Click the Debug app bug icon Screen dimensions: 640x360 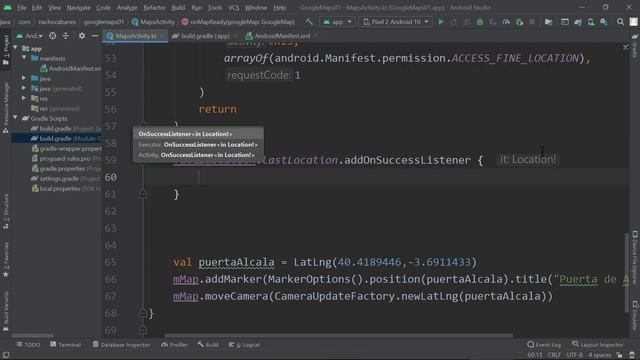tap(480, 22)
